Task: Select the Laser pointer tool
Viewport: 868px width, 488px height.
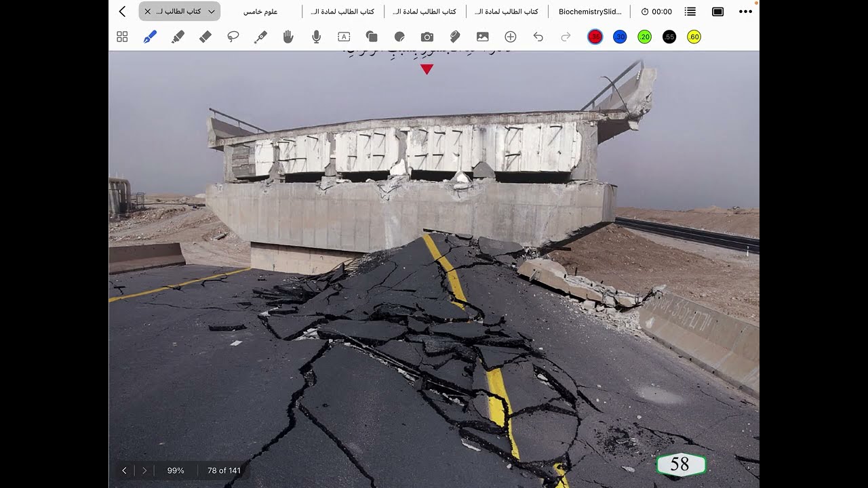Action: (260, 37)
